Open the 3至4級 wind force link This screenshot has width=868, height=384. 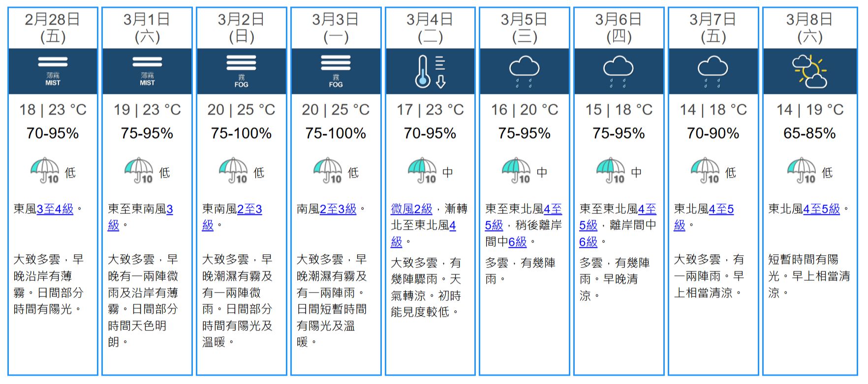pos(55,209)
